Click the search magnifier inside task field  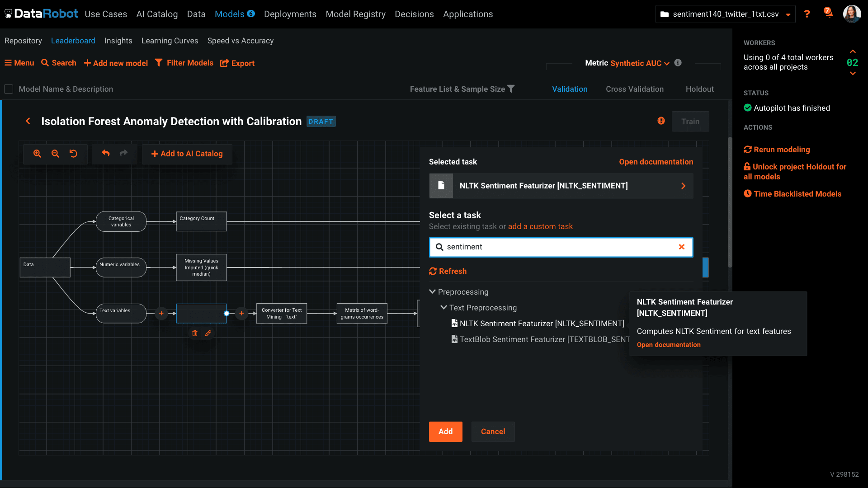(439, 247)
